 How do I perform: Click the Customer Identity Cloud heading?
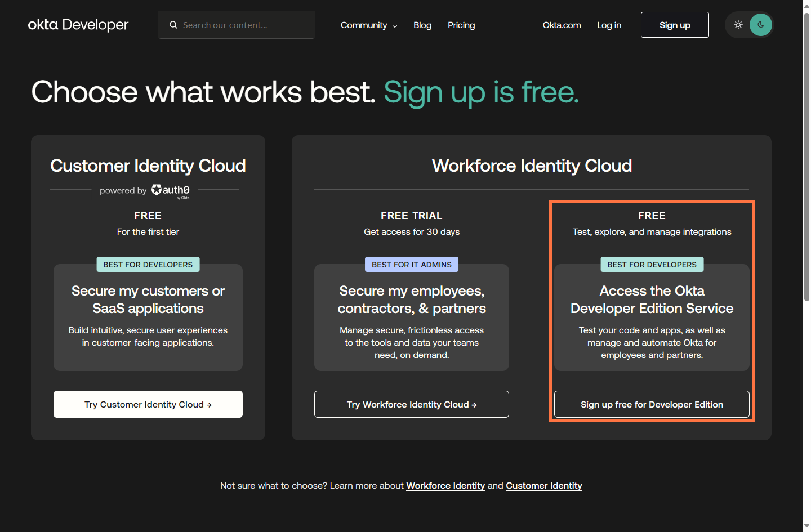pos(148,166)
